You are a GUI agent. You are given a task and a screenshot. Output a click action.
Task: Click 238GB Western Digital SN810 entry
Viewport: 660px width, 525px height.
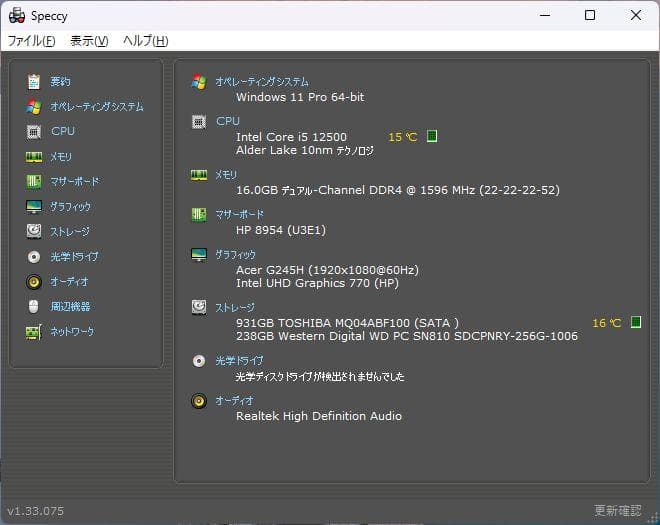[x=407, y=336]
